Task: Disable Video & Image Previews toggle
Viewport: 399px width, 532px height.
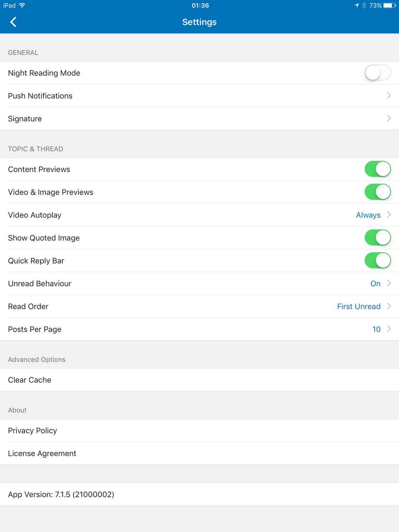Action: (x=377, y=192)
